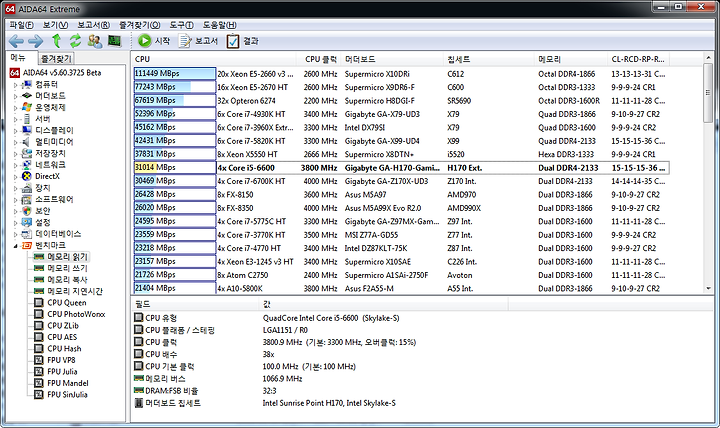Select the FPU VP8 benchmark icon

[39, 360]
